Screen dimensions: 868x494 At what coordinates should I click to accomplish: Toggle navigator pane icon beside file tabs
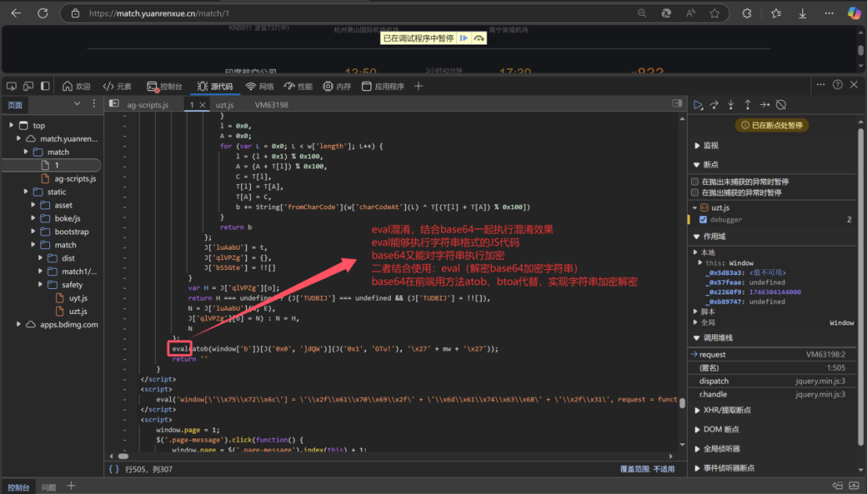point(114,103)
